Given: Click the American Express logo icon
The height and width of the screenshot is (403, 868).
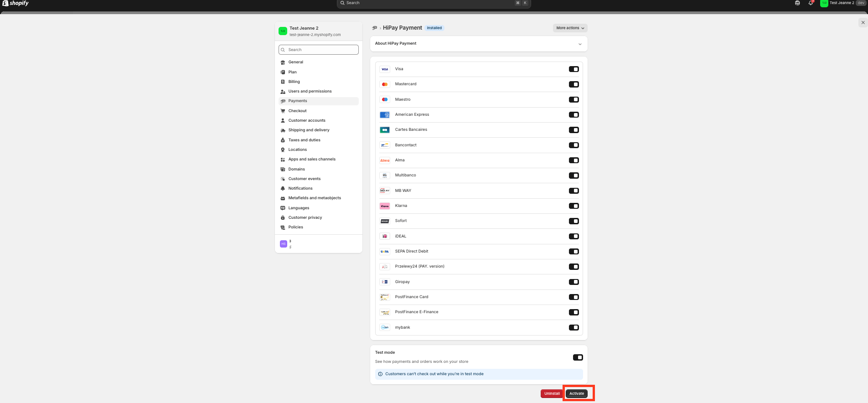Looking at the screenshot, I should (x=385, y=115).
